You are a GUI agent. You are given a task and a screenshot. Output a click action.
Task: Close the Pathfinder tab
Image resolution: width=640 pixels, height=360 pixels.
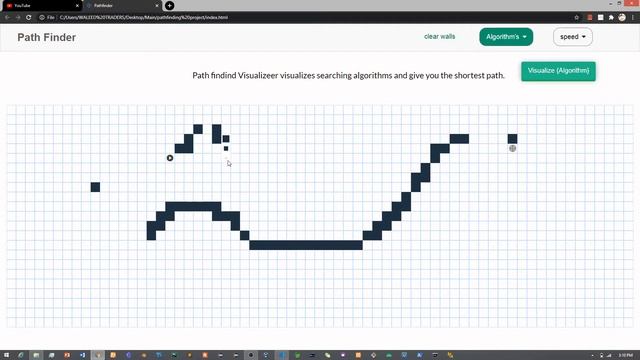[157, 6]
